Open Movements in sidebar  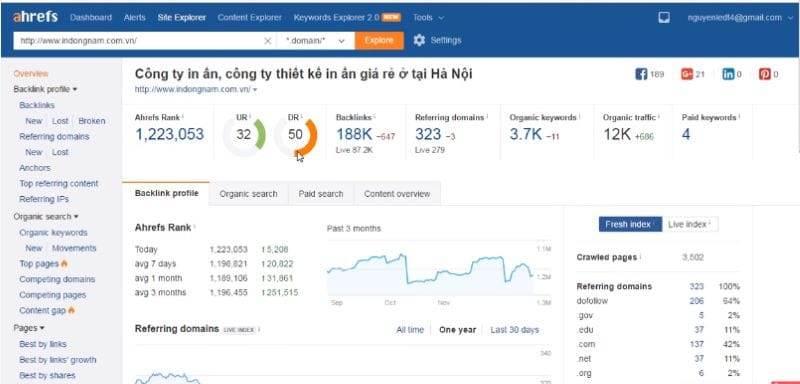74,248
